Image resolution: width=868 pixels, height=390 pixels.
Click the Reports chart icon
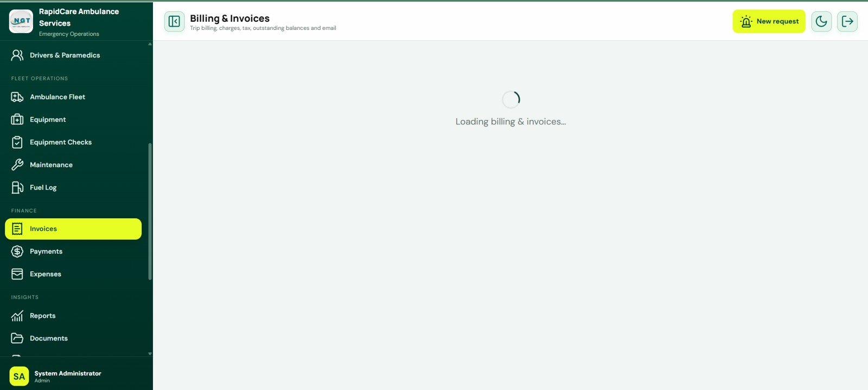point(17,316)
